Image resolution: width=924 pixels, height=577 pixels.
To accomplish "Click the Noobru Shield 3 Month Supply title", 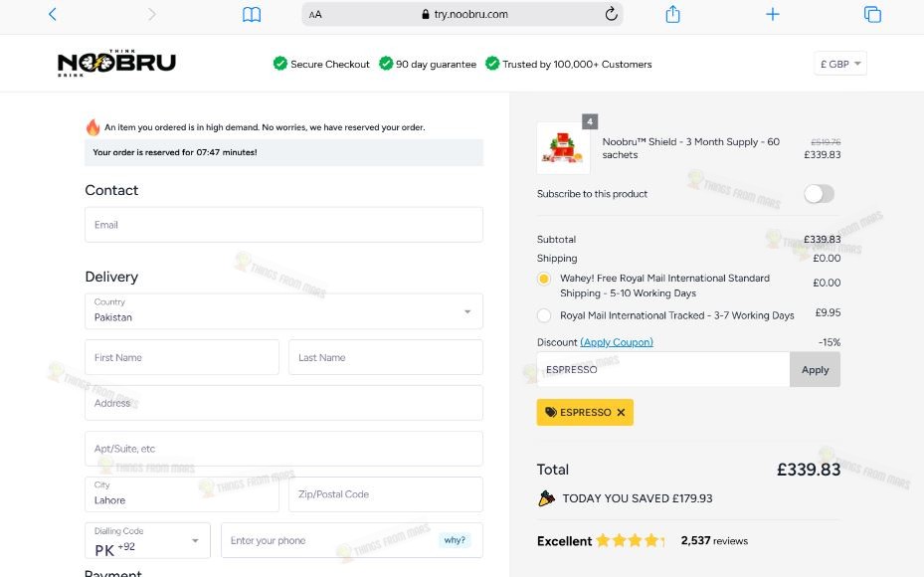I will [690, 148].
